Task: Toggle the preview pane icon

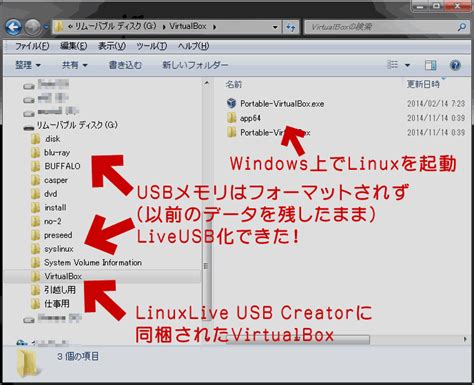Action: click(430, 65)
